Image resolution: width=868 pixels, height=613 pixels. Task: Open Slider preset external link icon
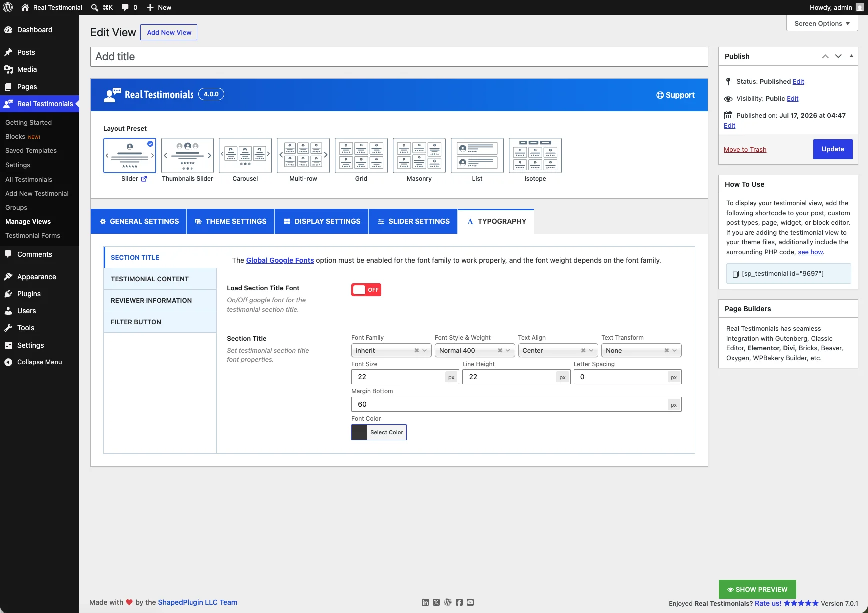(x=144, y=179)
